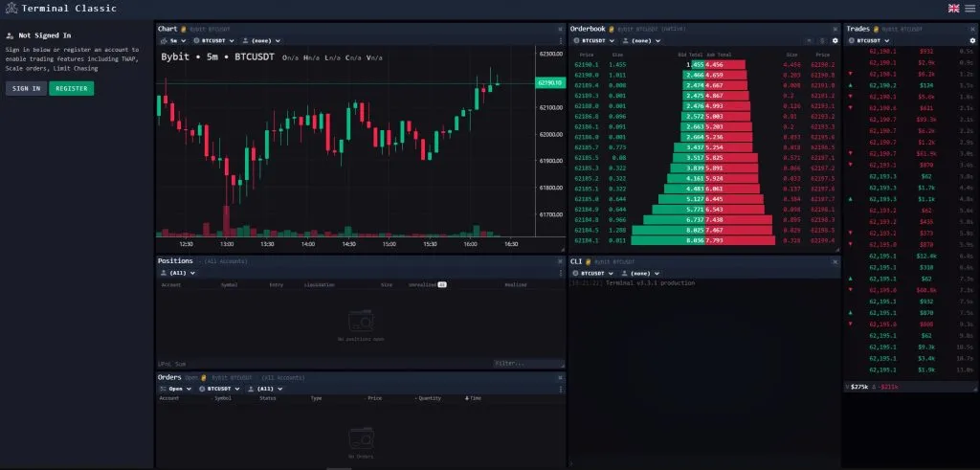Change language via the UK flag icon

(954, 8)
